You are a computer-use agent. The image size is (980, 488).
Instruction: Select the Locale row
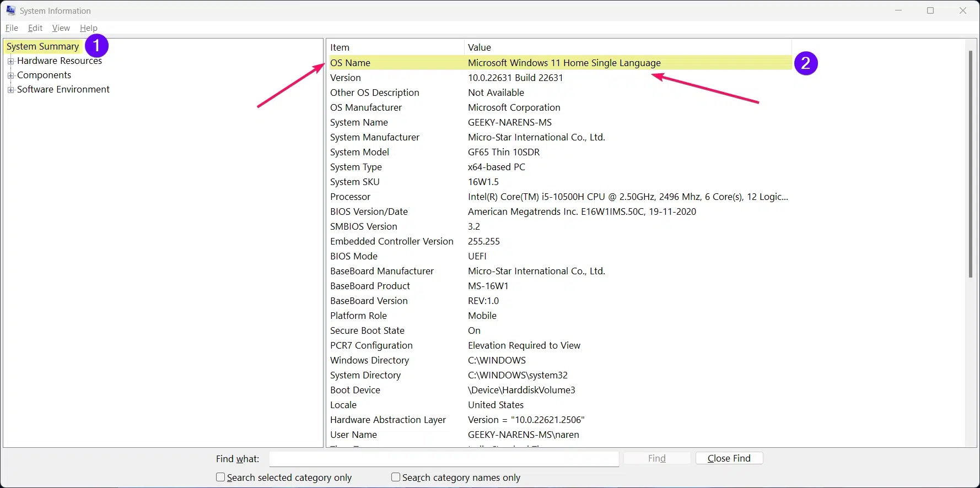[x=560, y=405]
